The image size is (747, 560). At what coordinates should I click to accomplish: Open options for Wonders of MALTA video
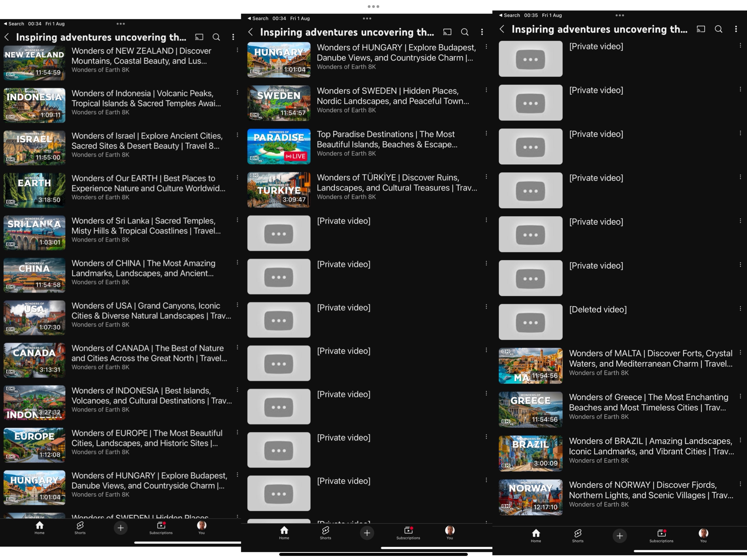pos(740,353)
